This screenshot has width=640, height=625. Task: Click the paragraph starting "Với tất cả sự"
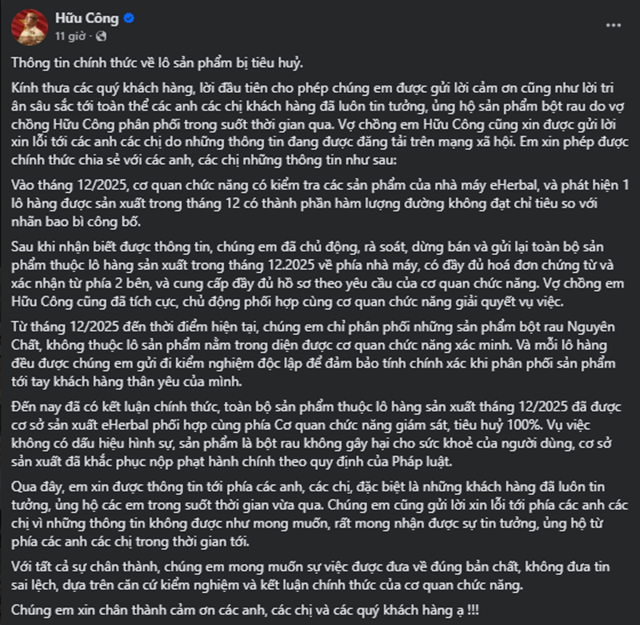point(311,576)
